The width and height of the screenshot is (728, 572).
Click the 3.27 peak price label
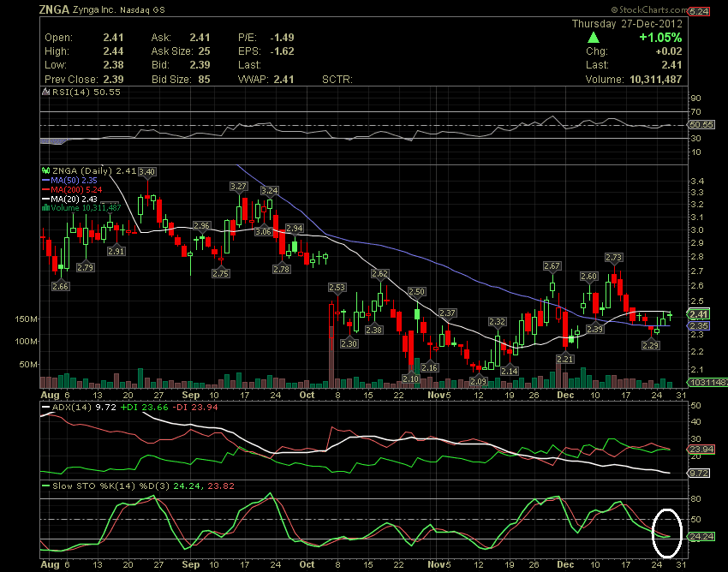pos(238,186)
